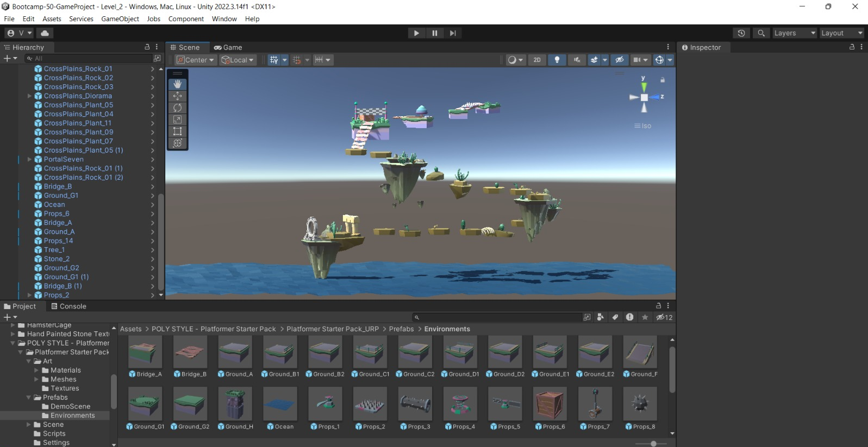The image size is (868, 447).
Task: Toggle scene lighting bulb
Action: point(557,60)
